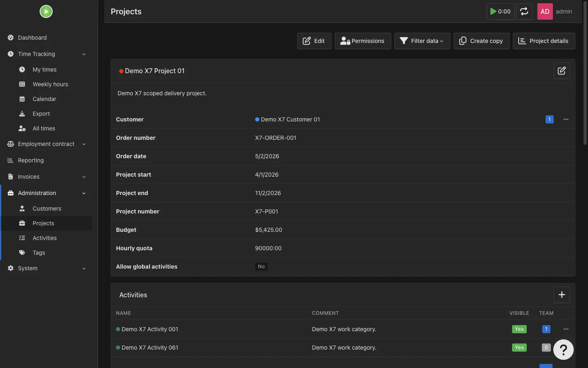Click the admin username
The image size is (588, 368).
564,11
